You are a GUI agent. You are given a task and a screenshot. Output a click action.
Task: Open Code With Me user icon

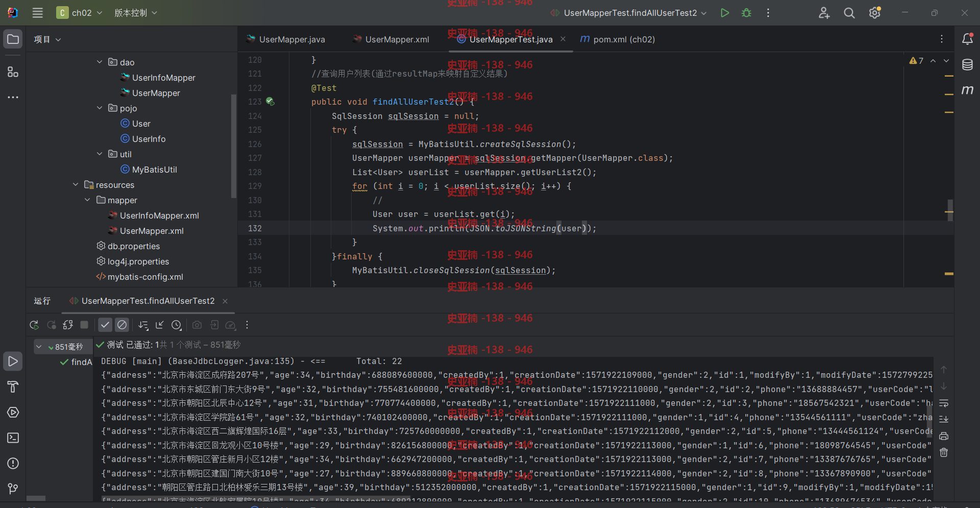point(824,13)
